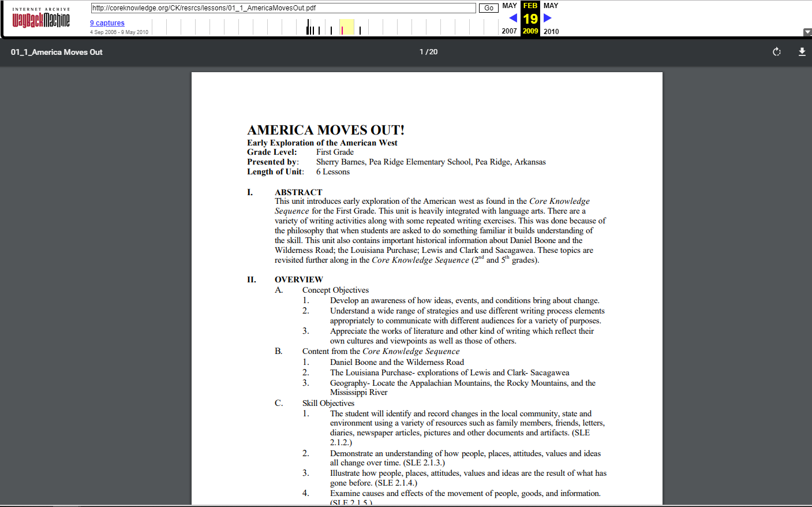The height and width of the screenshot is (507, 812).
Task: Click the 2010 year label
Action: pos(551,31)
